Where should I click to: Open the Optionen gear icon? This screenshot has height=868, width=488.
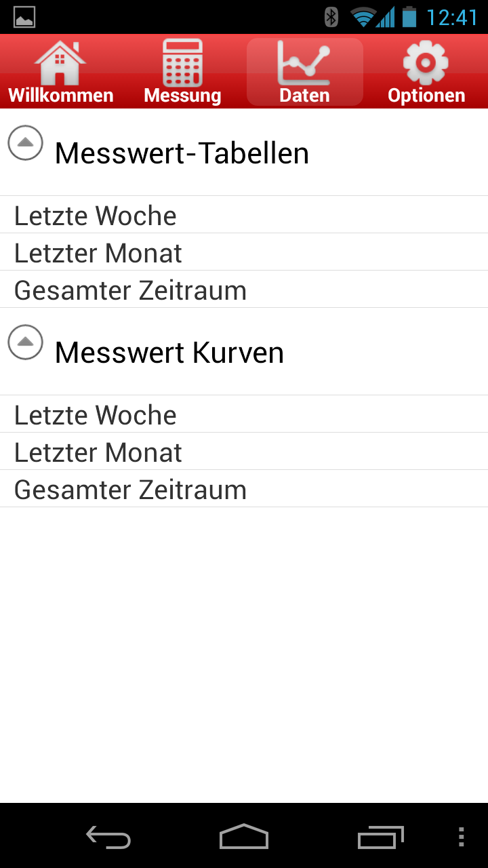(x=426, y=63)
